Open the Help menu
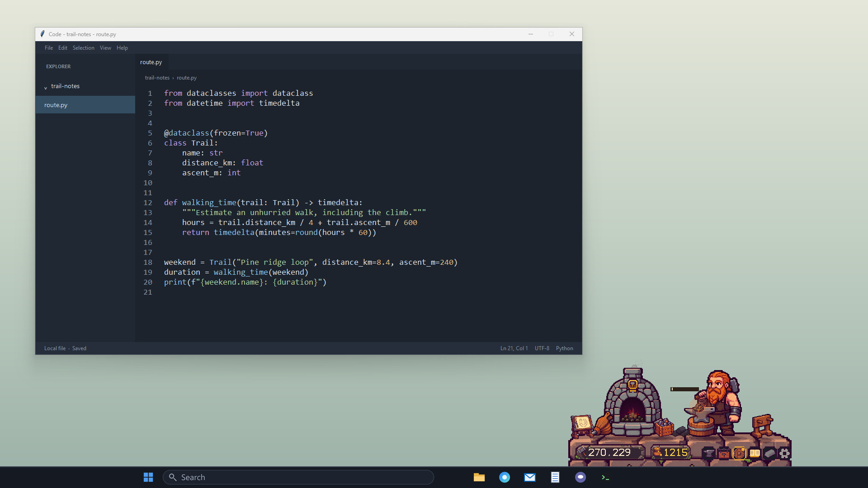 pyautogui.click(x=122, y=48)
